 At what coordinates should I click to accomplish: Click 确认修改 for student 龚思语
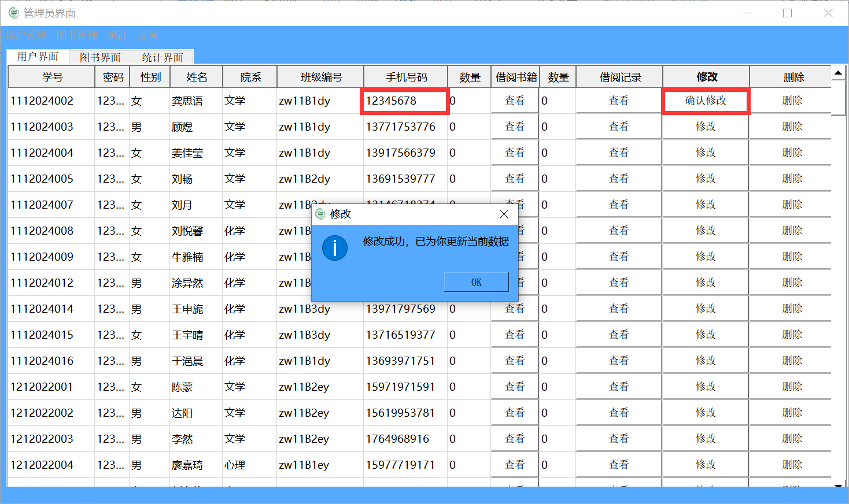coord(706,101)
